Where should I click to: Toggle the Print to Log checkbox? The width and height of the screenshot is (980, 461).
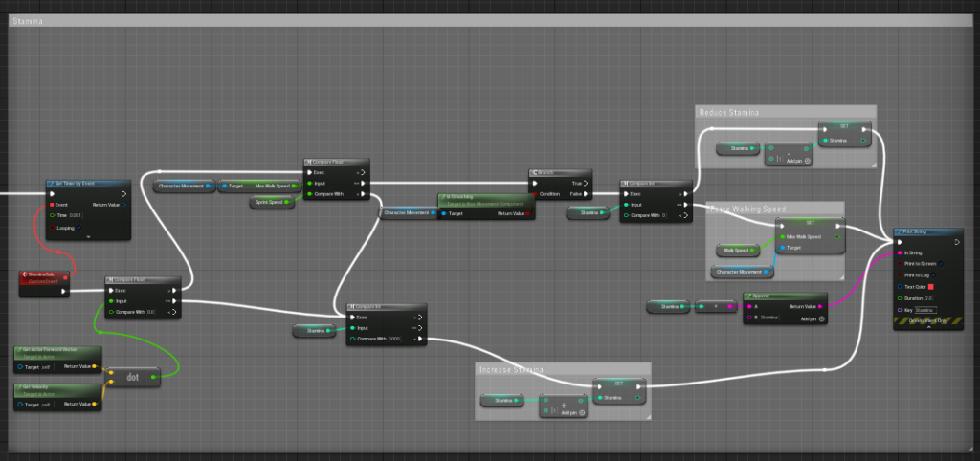point(935,274)
